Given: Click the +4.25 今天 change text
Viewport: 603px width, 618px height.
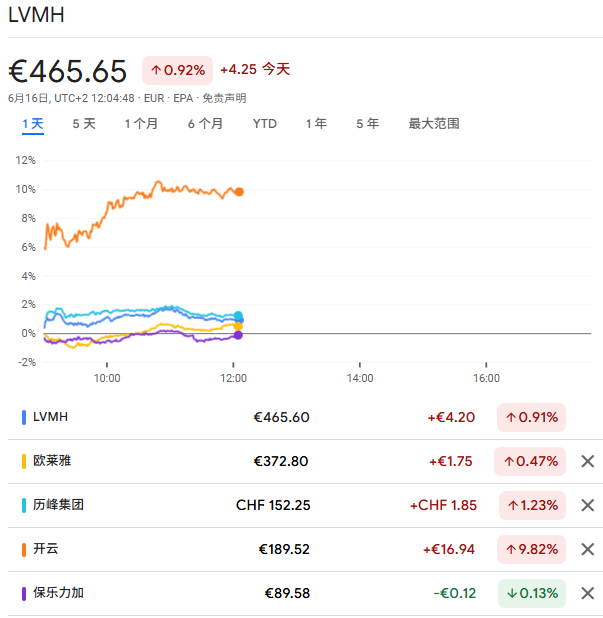Looking at the screenshot, I should (x=255, y=69).
